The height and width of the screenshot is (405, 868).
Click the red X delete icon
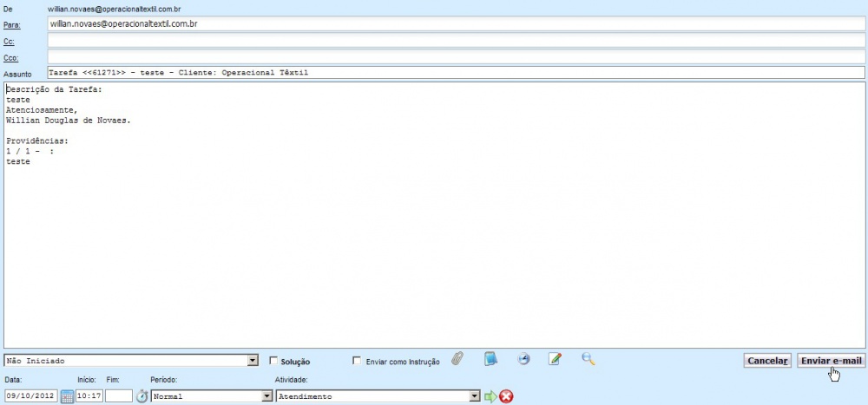point(506,396)
